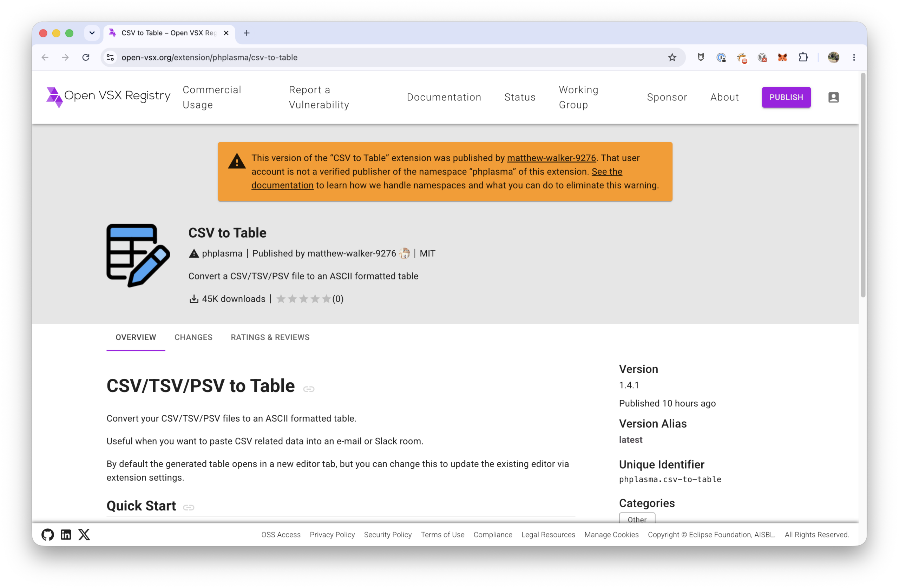899x588 pixels.
Task: Switch to the Changes tab
Action: [193, 337]
